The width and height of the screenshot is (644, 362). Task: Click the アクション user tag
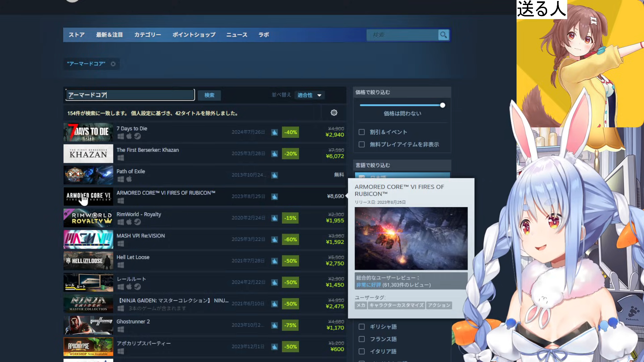pos(439,305)
